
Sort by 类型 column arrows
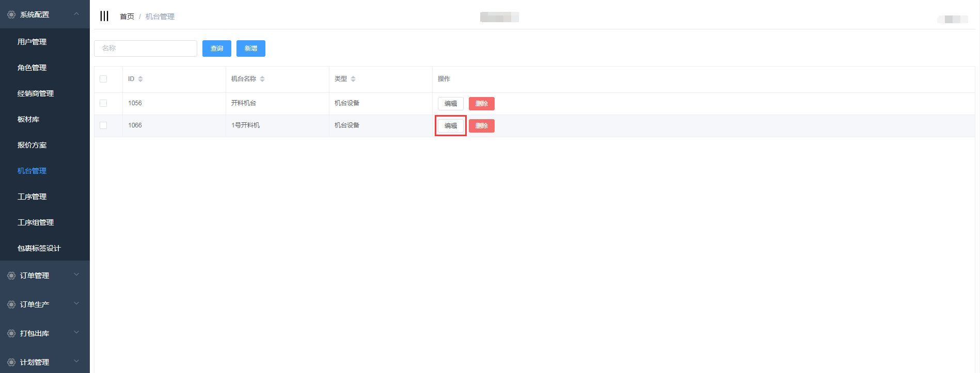[x=353, y=79]
